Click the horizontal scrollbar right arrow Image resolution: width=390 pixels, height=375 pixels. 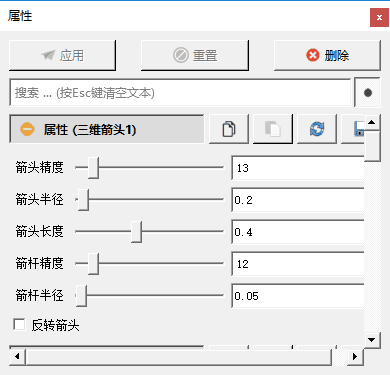355,357
